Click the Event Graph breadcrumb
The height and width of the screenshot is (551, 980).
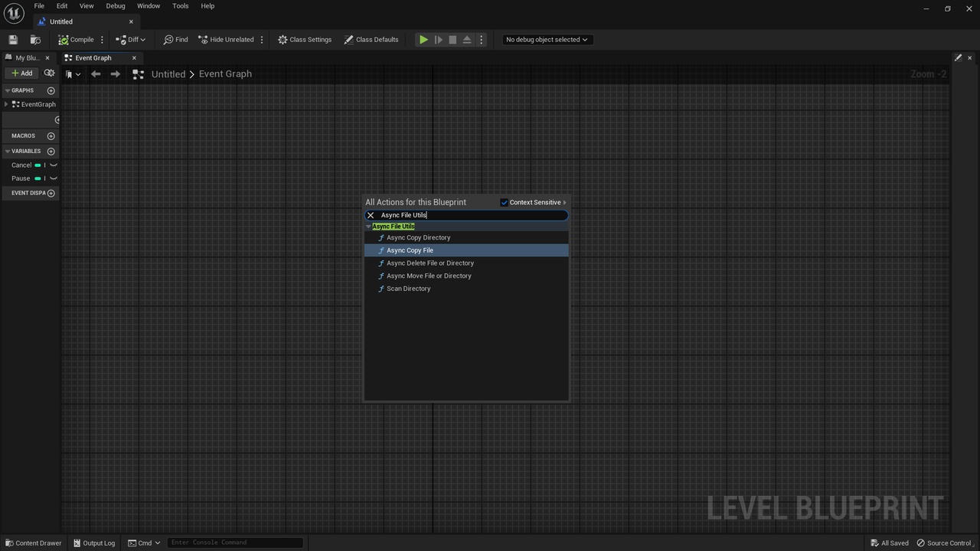(225, 74)
